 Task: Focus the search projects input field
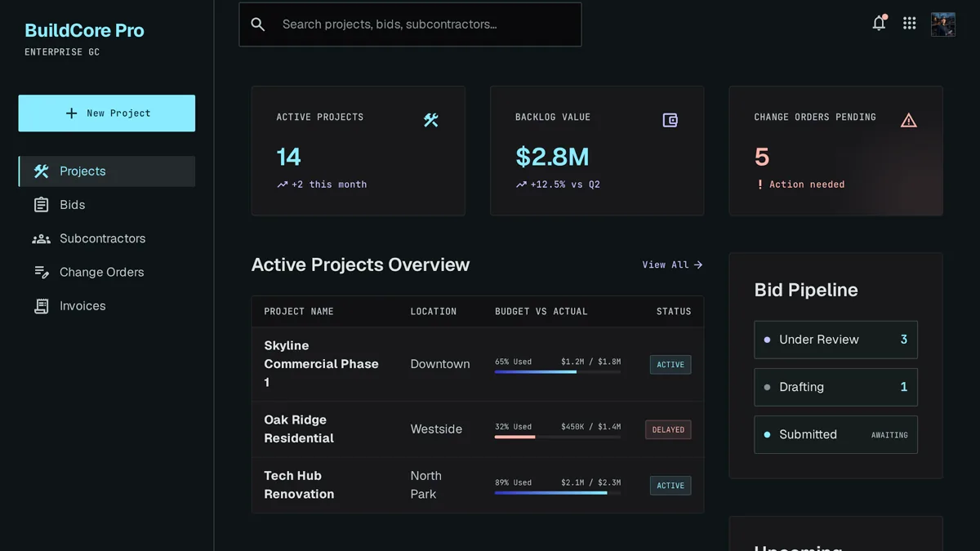[410, 24]
